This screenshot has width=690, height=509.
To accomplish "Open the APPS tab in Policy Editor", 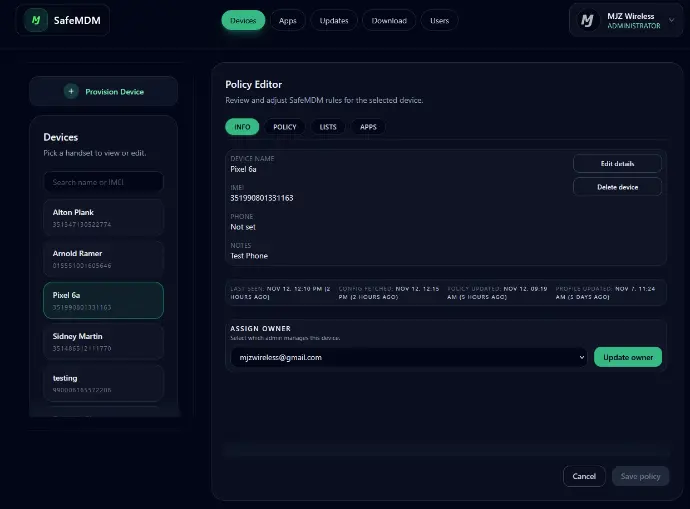I will click(368, 127).
